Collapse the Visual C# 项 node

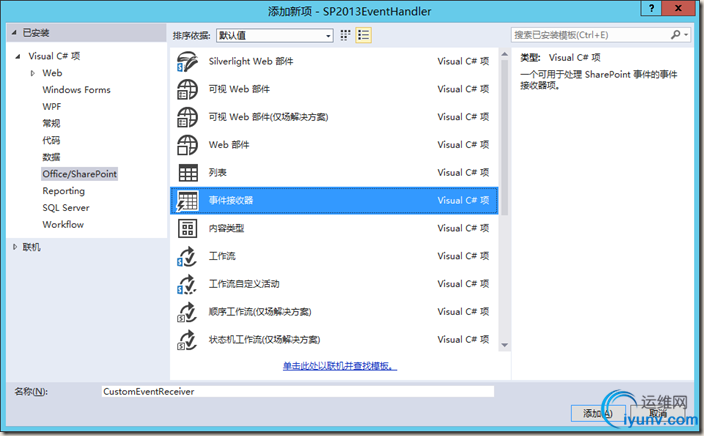coord(18,57)
